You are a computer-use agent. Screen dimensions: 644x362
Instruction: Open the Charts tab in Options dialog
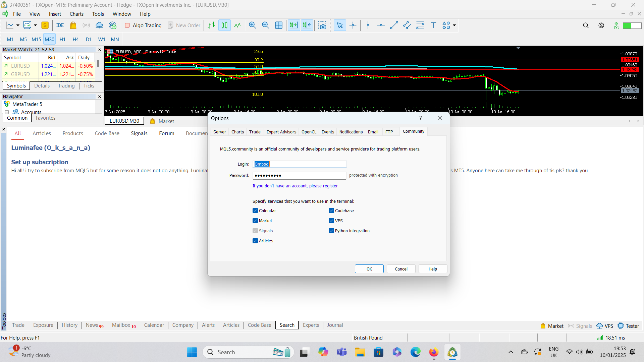[237, 132]
